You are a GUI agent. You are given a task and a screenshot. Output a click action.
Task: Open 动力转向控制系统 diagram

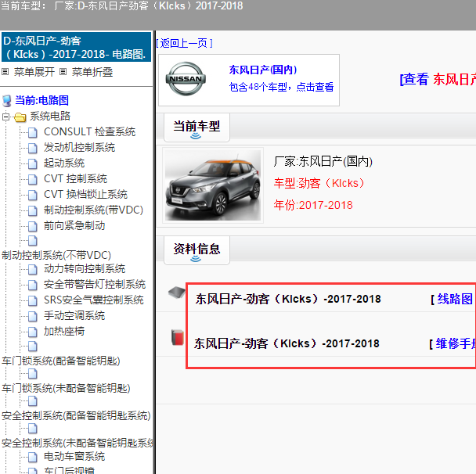coord(85,269)
